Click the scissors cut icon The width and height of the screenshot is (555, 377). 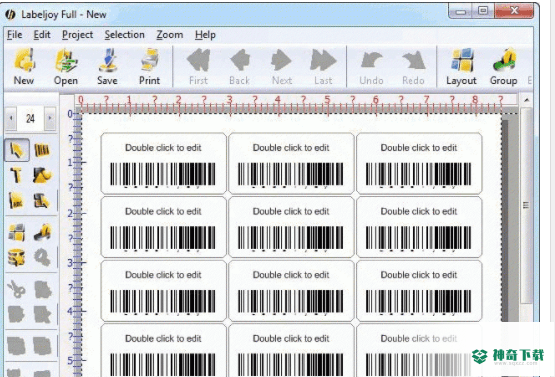(x=16, y=289)
